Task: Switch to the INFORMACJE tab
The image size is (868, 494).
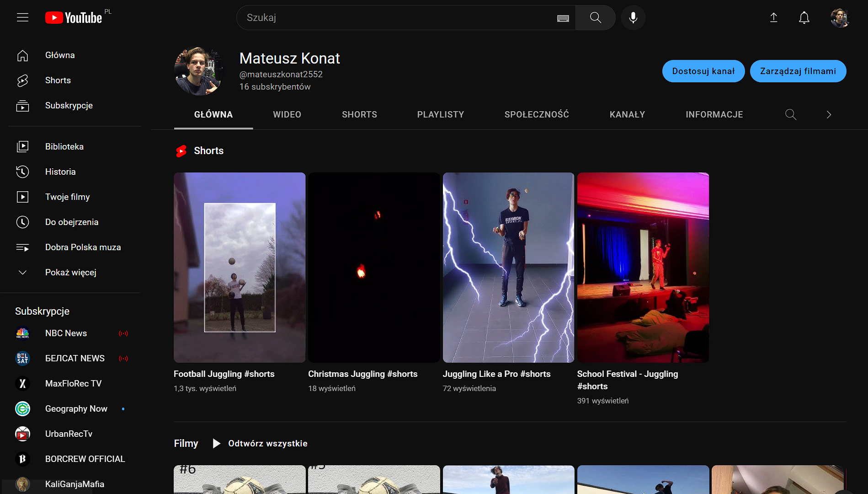Action: pyautogui.click(x=714, y=114)
